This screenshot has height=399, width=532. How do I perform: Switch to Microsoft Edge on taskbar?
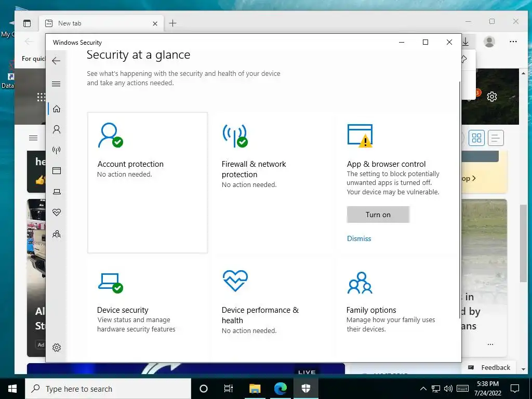point(280,389)
